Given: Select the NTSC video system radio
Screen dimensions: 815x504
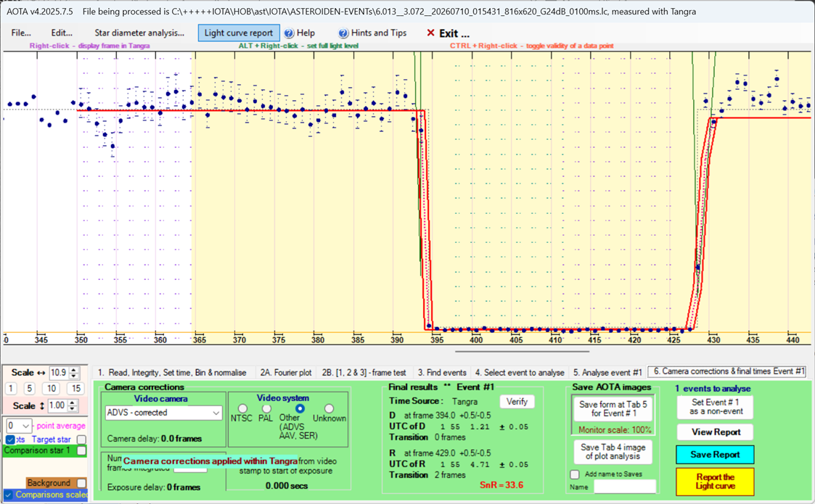Looking at the screenshot, I should coord(242,408).
